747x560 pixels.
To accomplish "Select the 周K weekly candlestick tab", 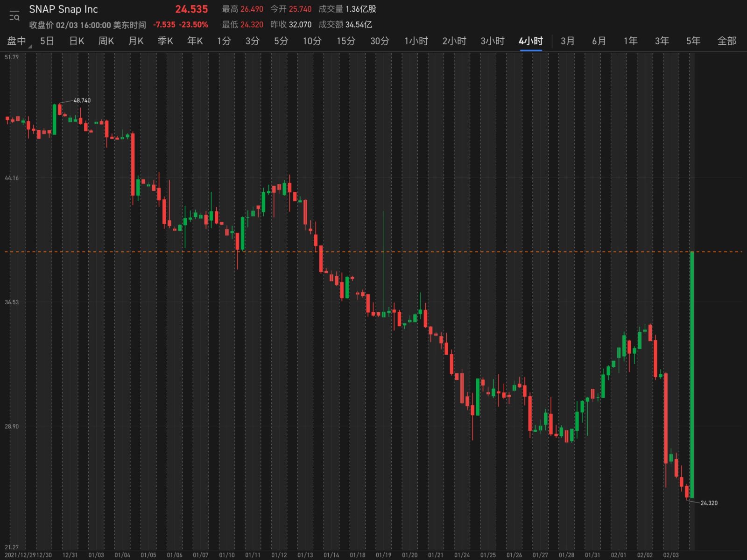I will click(x=106, y=41).
